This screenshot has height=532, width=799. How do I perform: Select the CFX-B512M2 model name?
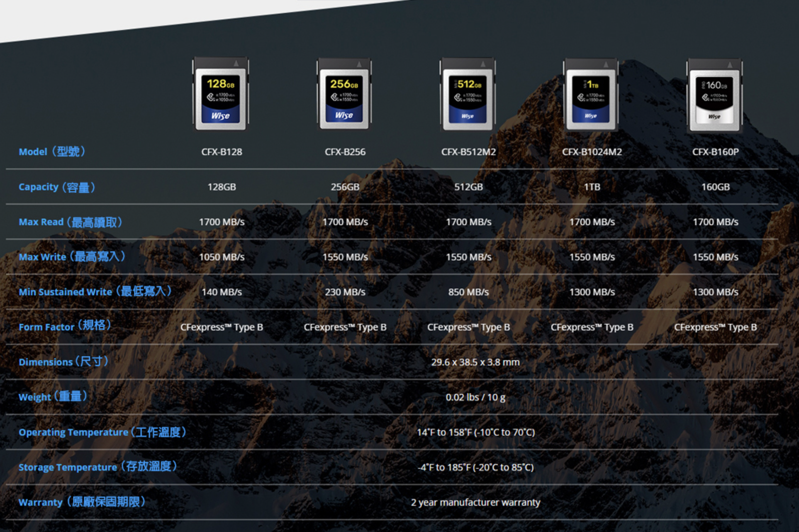[x=468, y=152]
